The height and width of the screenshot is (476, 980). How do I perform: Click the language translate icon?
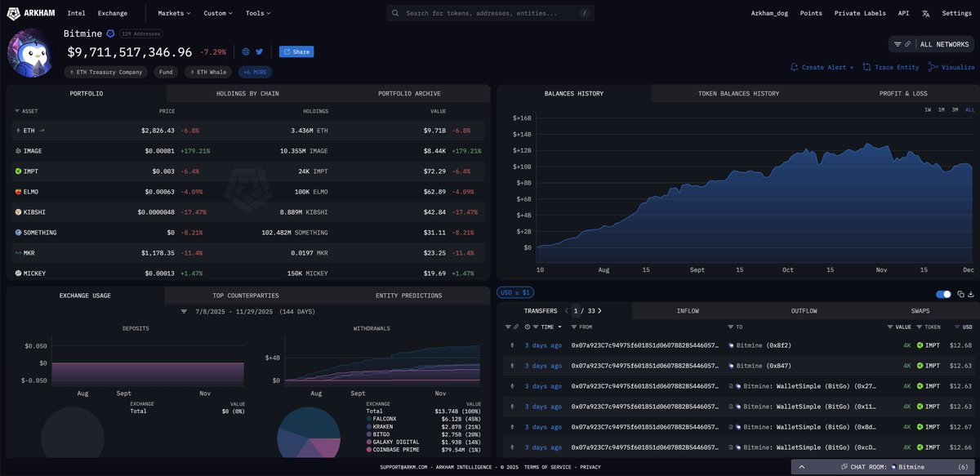(925, 13)
